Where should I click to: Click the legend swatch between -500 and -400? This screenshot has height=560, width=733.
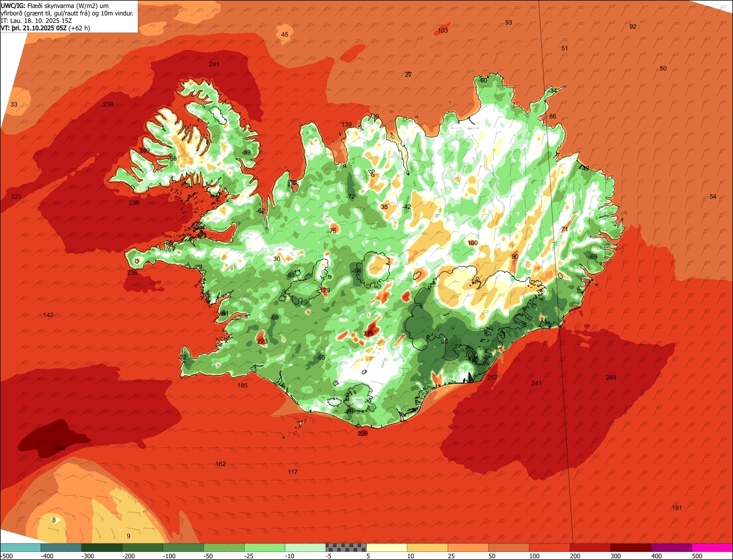coord(21,547)
